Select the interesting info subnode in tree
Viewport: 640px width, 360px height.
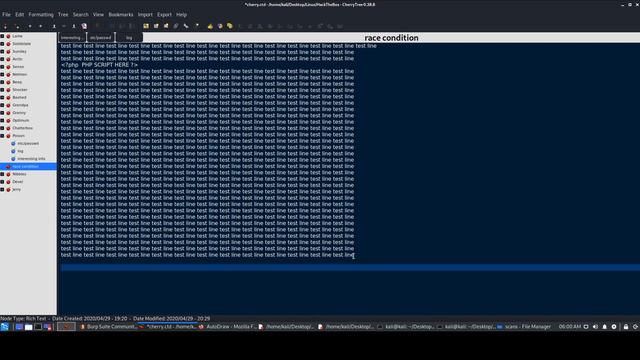coord(31,159)
